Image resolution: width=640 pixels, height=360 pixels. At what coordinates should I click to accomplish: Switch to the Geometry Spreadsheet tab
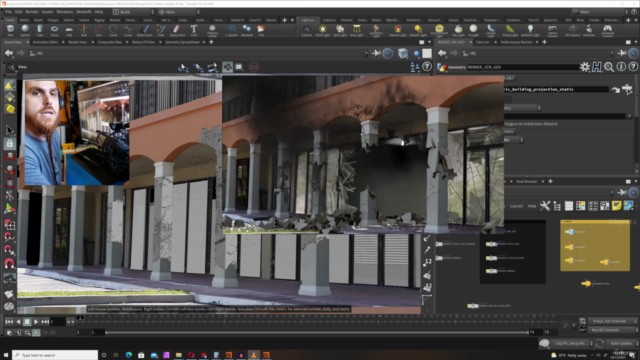(x=182, y=42)
